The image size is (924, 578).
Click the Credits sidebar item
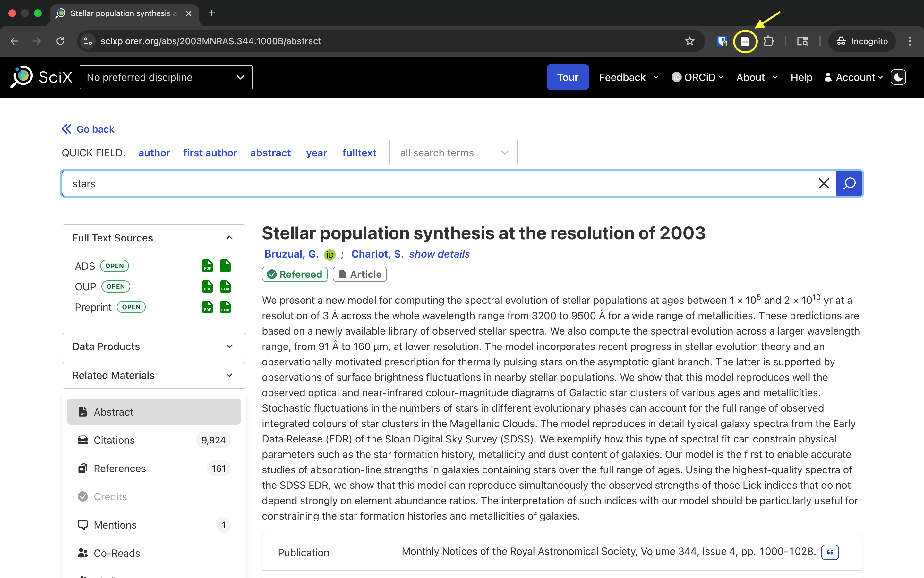pos(154,496)
